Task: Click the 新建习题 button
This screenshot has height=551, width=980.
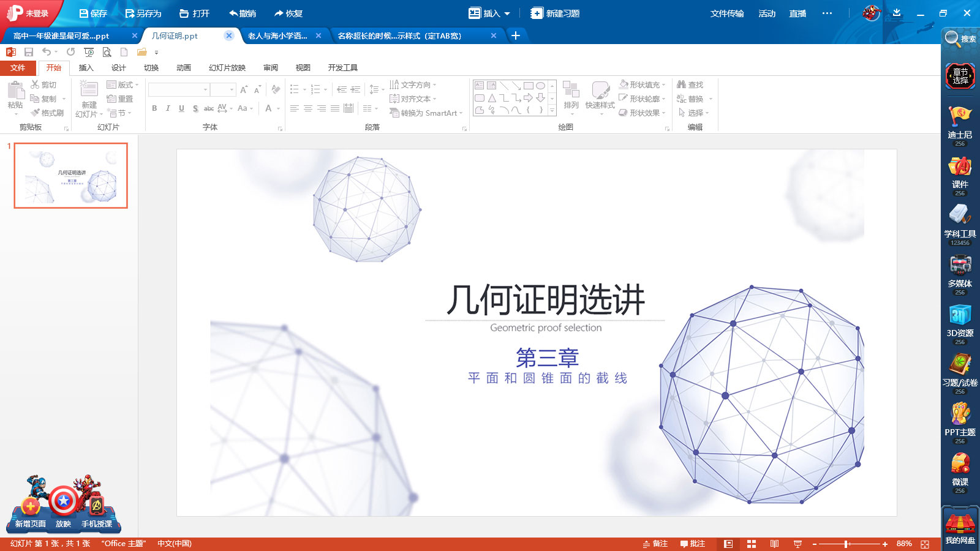Action: (x=556, y=13)
